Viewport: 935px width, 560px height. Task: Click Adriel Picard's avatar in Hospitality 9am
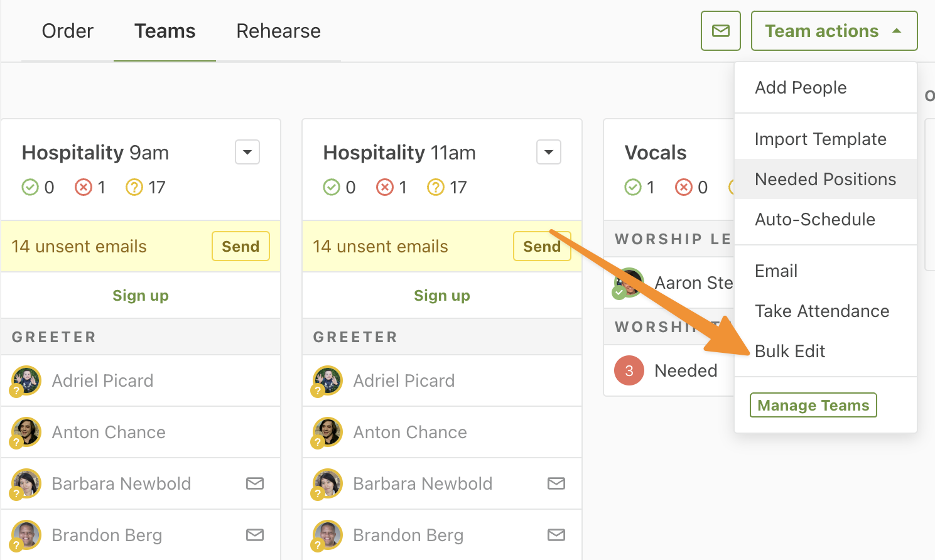pyautogui.click(x=26, y=380)
